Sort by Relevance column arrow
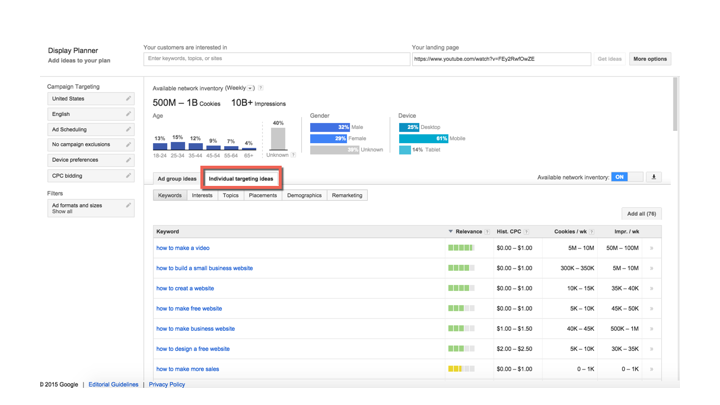The image size is (720, 405). tap(450, 231)
